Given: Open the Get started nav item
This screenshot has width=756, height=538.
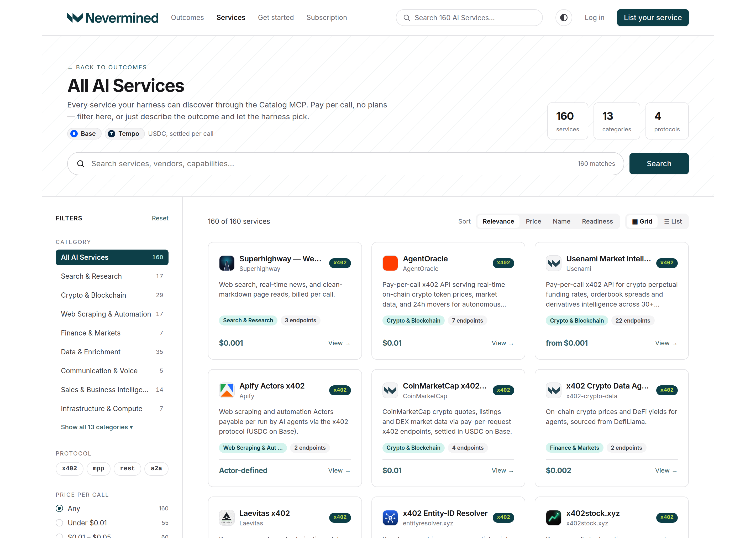Looking at the screenshot, I should [x=276, y=18].
